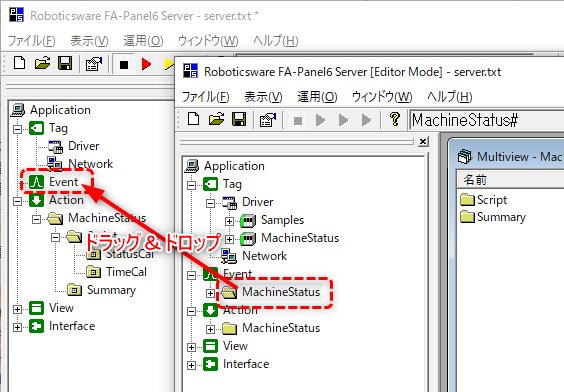Collapse Tag node in back window tree
Screen dimensions: 564x392
pos(17,129)
